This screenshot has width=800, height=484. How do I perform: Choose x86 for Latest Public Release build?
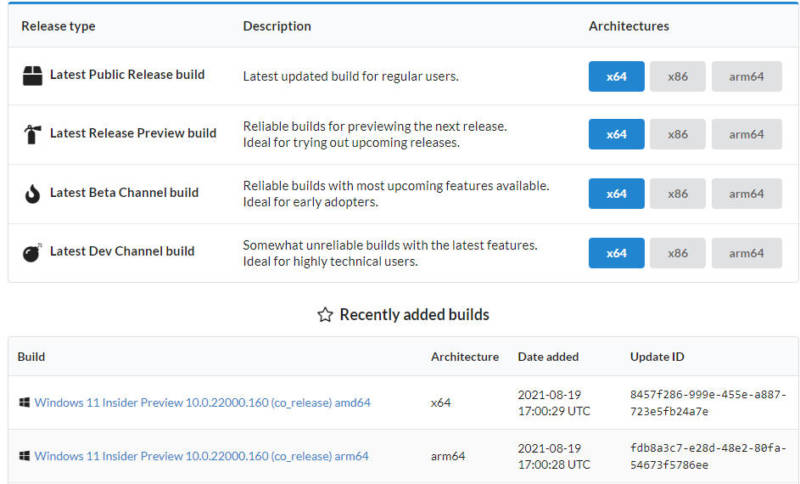(678, 77)
